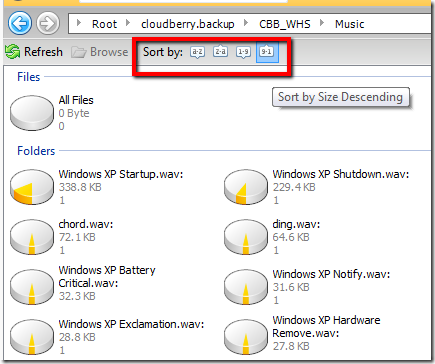Expand the arrow after cloudberry.backup
Viewport: 435px width, 364px height.
click(246, 23)
